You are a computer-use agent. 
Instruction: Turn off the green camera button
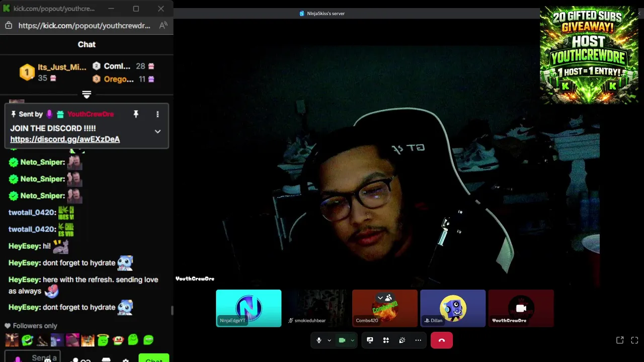tap(342, 340)
